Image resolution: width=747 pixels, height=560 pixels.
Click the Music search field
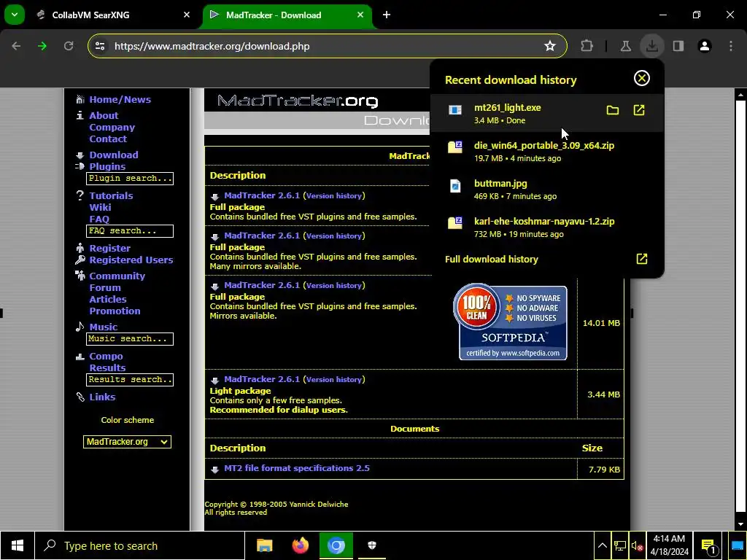click(130, 339)
